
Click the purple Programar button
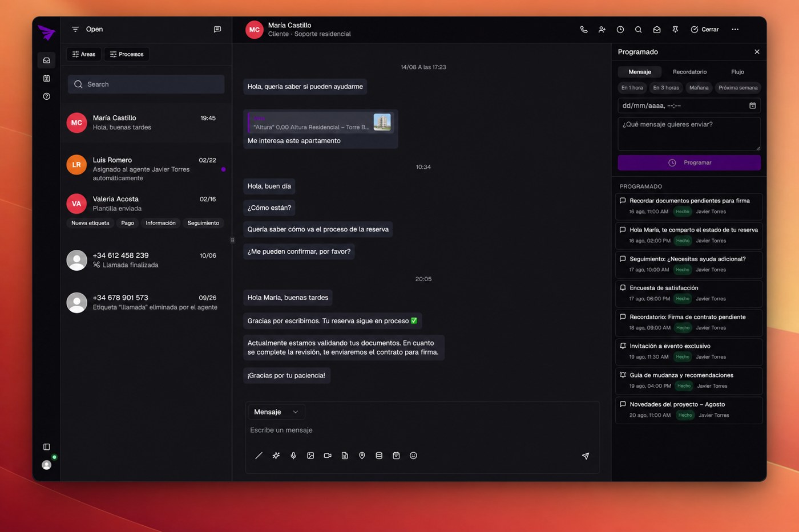pos(689,163)
